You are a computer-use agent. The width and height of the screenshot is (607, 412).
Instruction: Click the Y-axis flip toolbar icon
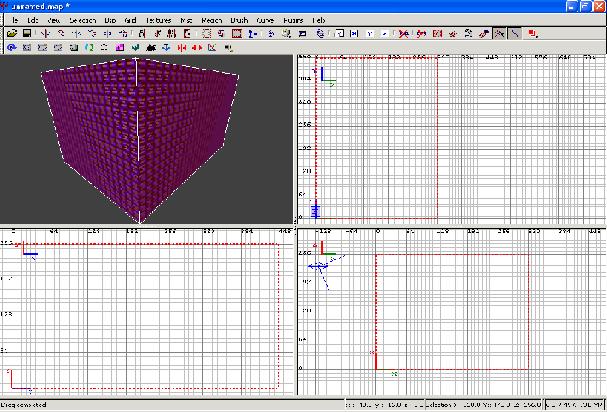coord(77,34)
